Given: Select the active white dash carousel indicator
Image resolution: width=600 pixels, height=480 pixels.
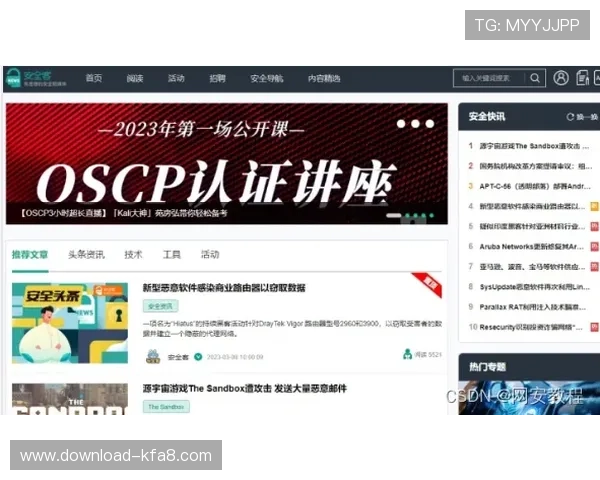Looking at the screenshot, I should [393, 216].
